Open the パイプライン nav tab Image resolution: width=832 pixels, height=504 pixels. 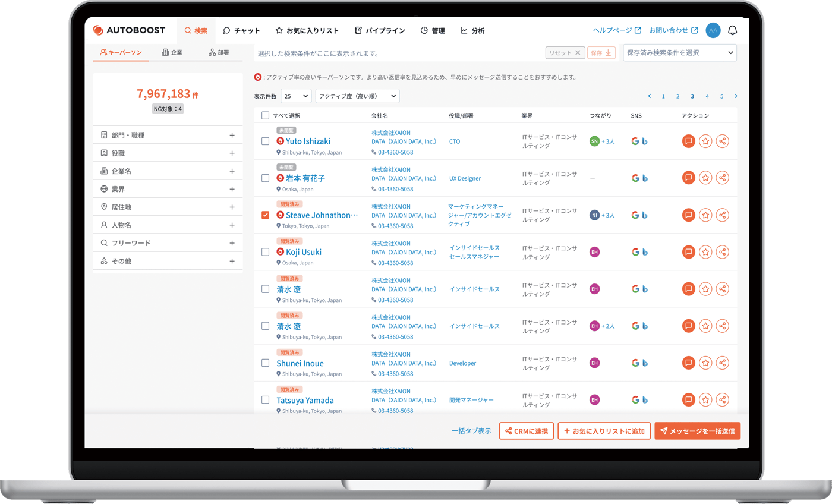(380, 30)
